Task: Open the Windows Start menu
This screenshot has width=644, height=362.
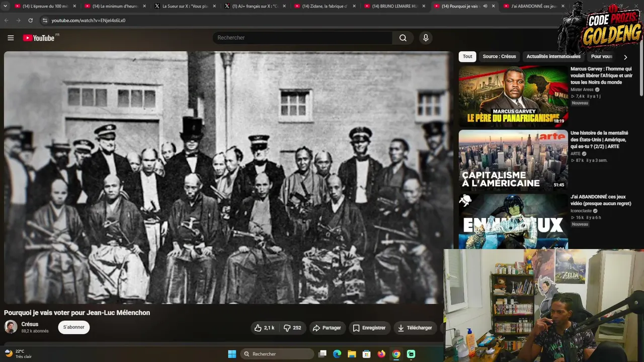Action: 232,354
